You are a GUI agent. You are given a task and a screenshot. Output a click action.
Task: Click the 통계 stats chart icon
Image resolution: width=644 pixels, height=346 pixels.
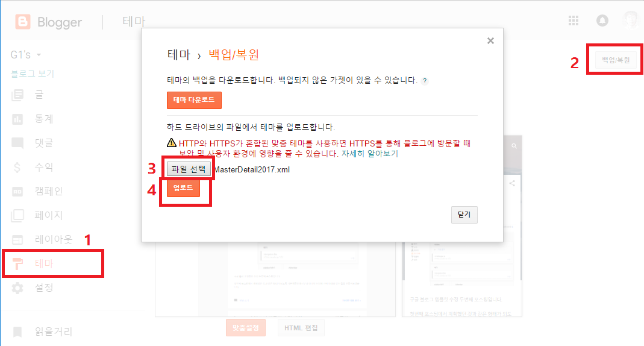coord(17,119)
